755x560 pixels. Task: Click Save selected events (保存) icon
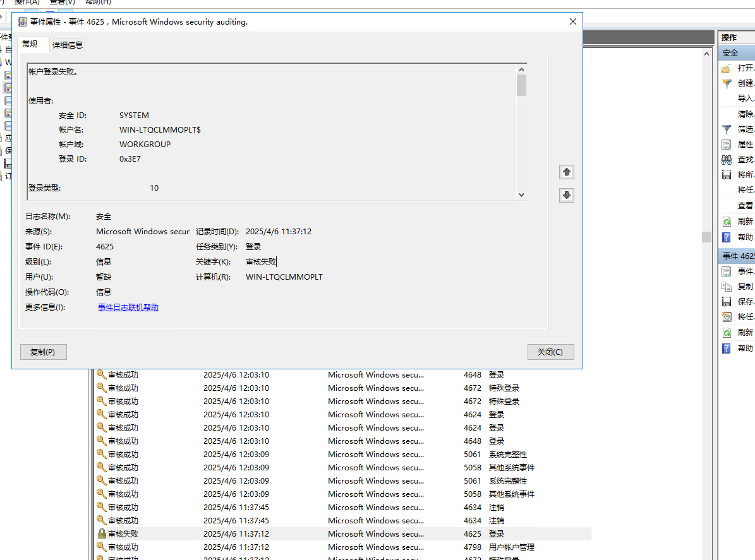click(x=727, y=301)
